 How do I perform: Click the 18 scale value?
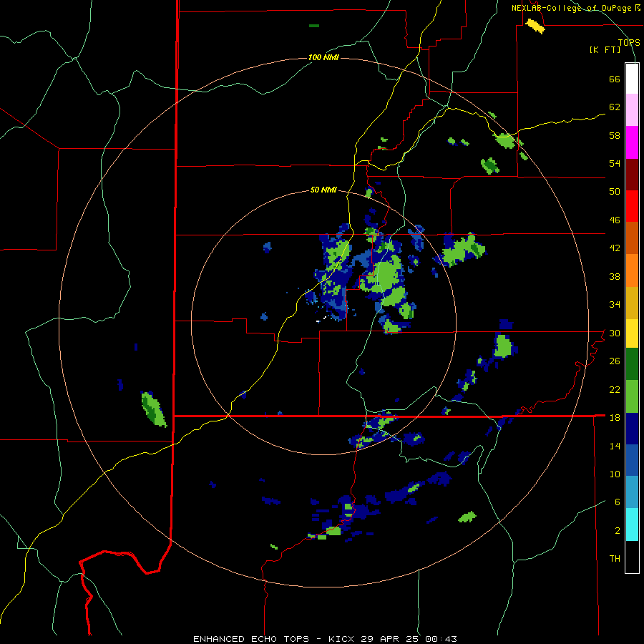615,418
